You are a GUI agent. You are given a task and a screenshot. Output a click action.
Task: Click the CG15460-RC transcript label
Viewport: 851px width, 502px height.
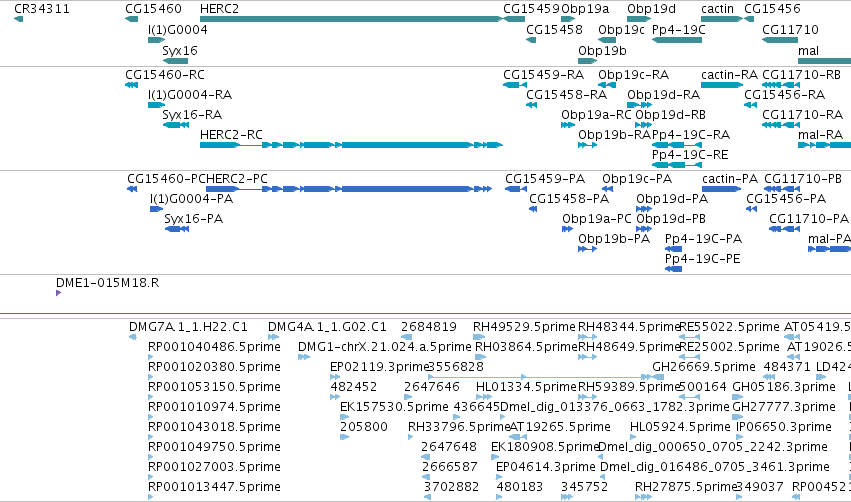click(165, 74)
